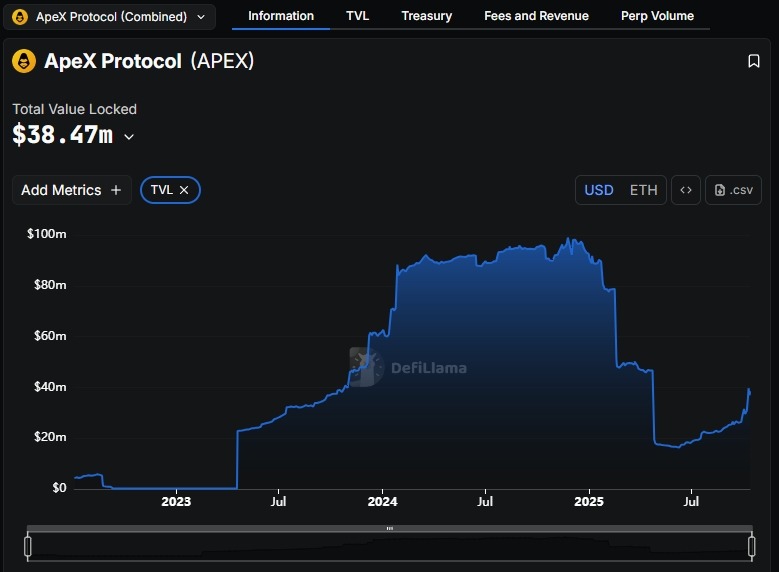
Task: Click the embed code icon button
Action: (x=686, y=190)
